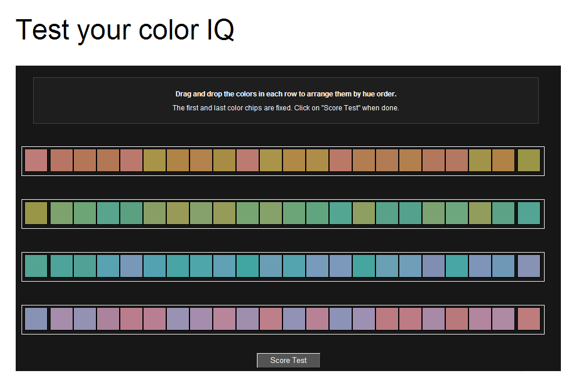
Task: Click the "Test your color IQ" heading
Action: point(125,30)
